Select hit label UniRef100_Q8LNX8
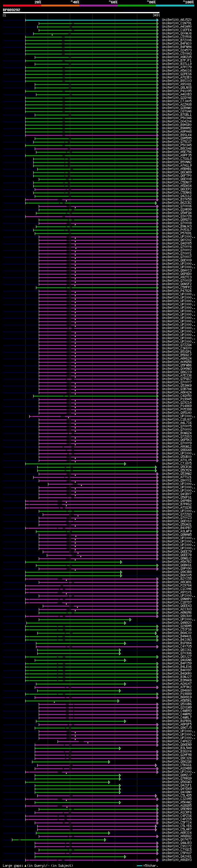 177,88
